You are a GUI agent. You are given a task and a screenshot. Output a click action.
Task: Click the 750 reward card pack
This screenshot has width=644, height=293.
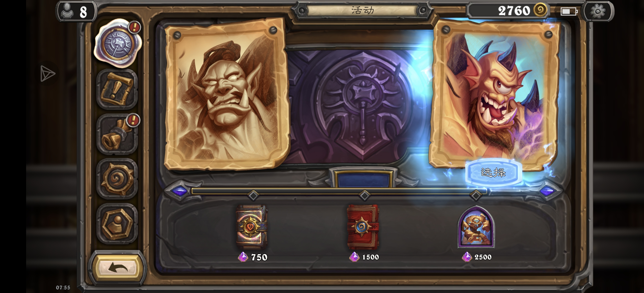[252, 226]
